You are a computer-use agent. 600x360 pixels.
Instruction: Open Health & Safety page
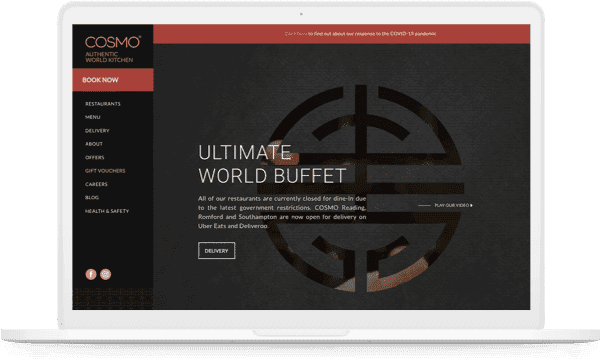(x=107, y=211)
